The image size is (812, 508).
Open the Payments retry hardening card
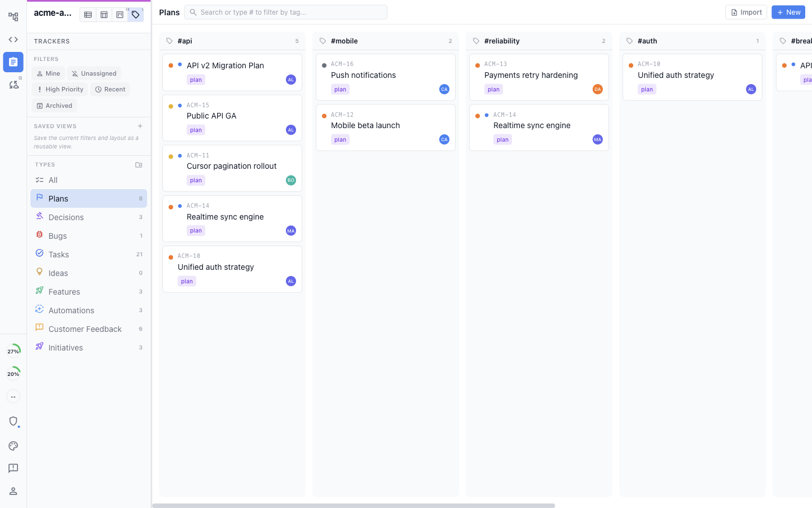[x=539, y=77]
